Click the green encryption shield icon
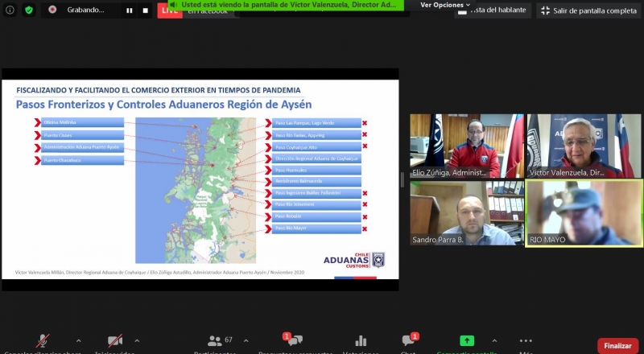Viewport: 644px width, 354px height. pos(29,10)
